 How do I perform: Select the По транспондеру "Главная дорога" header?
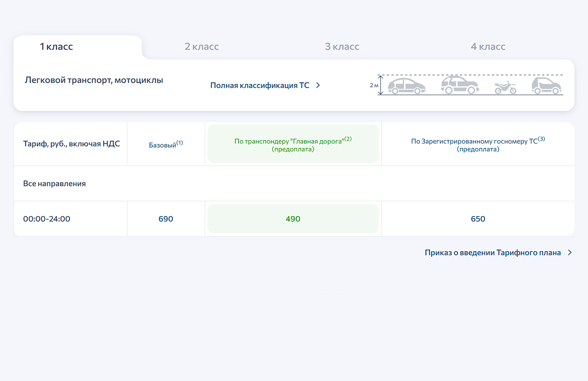(x=293, y=144)
